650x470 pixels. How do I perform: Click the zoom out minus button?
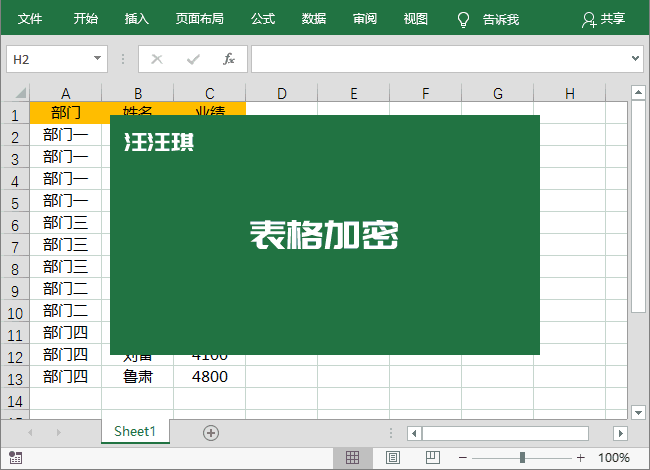coord(463,458)
